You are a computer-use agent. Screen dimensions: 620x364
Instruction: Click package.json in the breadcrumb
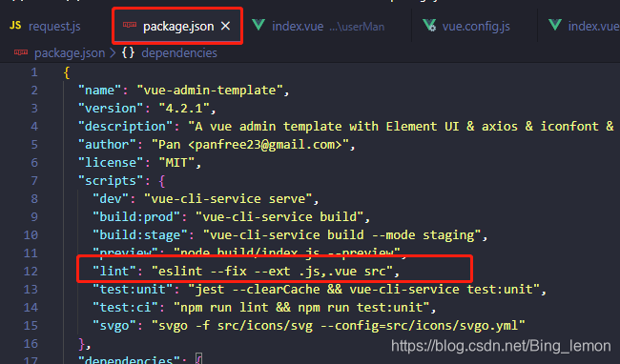[70, 53]
